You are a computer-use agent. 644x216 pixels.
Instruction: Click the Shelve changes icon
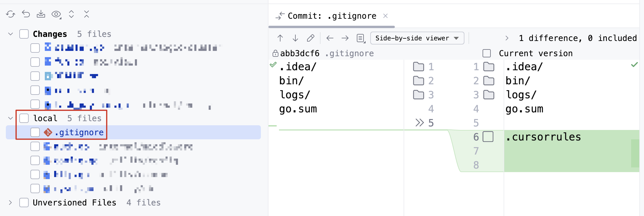pyautogui.click(x=41, y=14)
